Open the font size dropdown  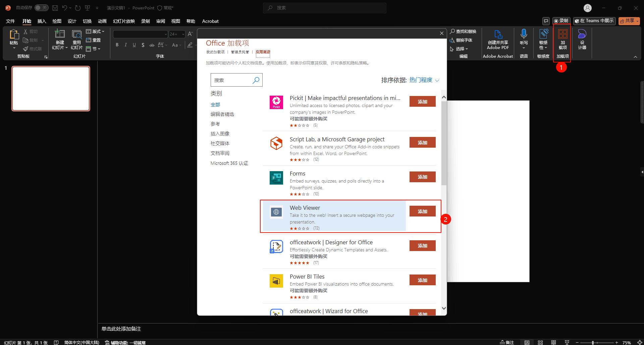pyautogui.click(x=183, y=34)
